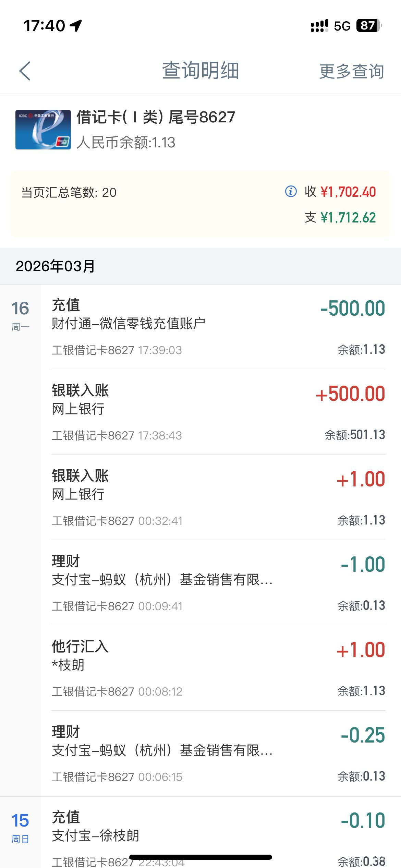Tap the 借记卡 尾号8627 card title
Viewport: 401px width, 868px height.
click(156, 117)
